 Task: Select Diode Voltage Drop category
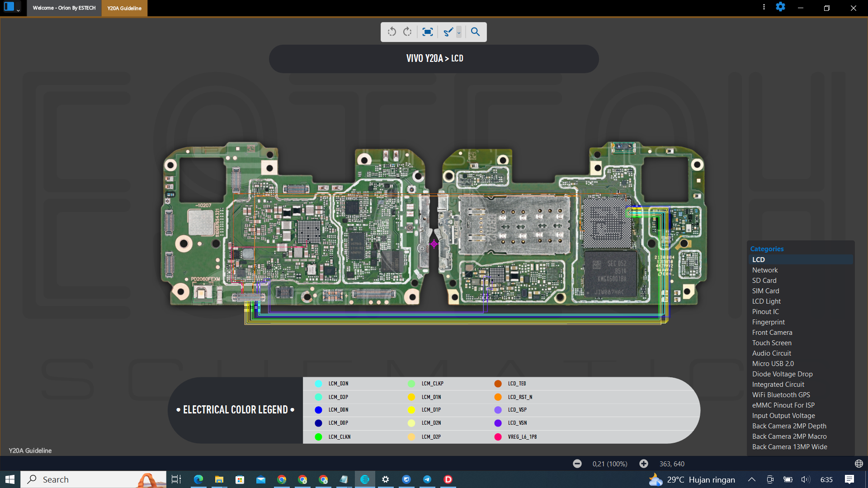coord(782,374)
